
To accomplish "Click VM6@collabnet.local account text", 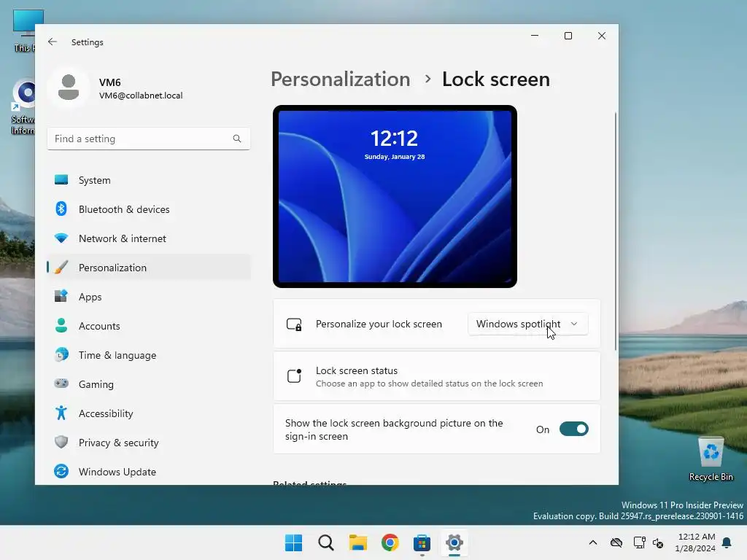I will click(x=141, y=96).
